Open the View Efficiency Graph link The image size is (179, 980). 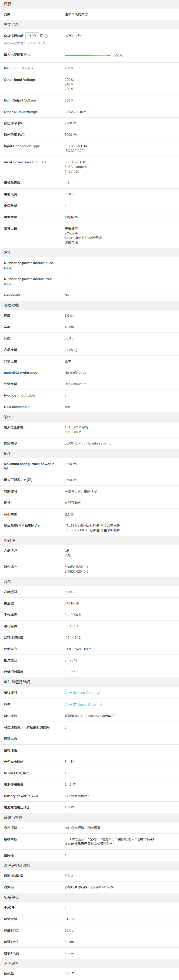click(81, 704)
